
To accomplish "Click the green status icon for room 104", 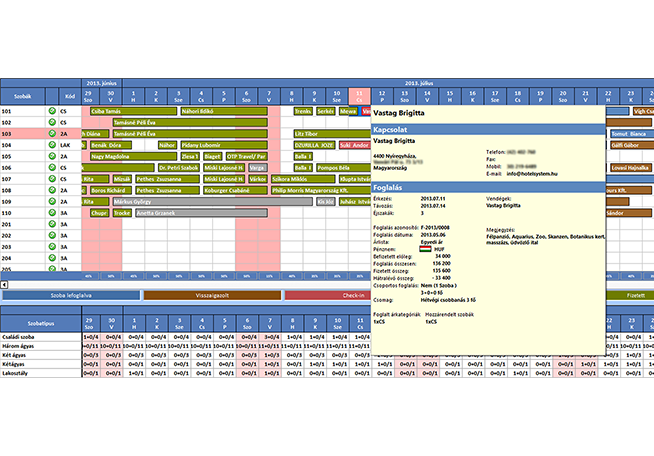I will coord(51,145).
